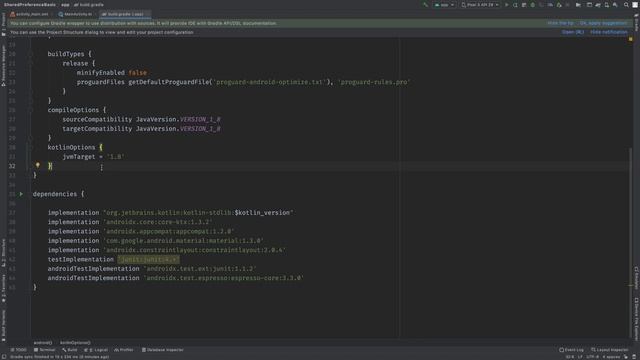Image resolution: width=640 pixels, height=360 pixels.
Task: Click Ok, apply suggestion link
Action: (x=603, y=23)
